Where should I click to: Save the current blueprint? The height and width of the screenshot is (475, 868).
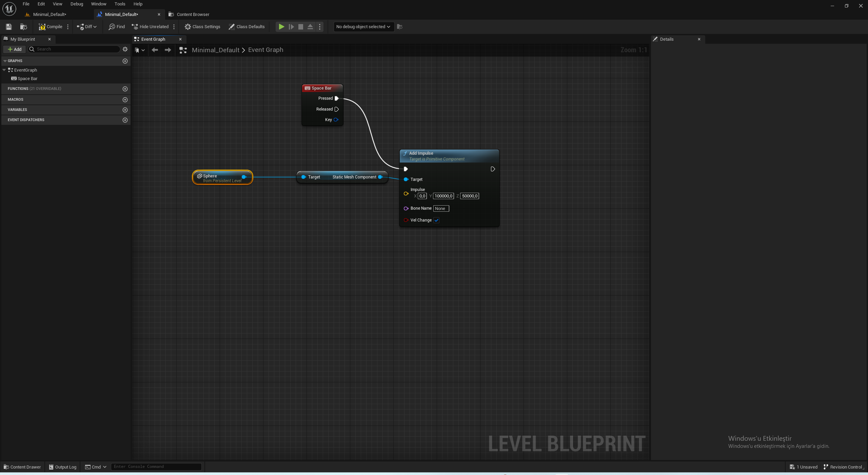pos(8,26)
